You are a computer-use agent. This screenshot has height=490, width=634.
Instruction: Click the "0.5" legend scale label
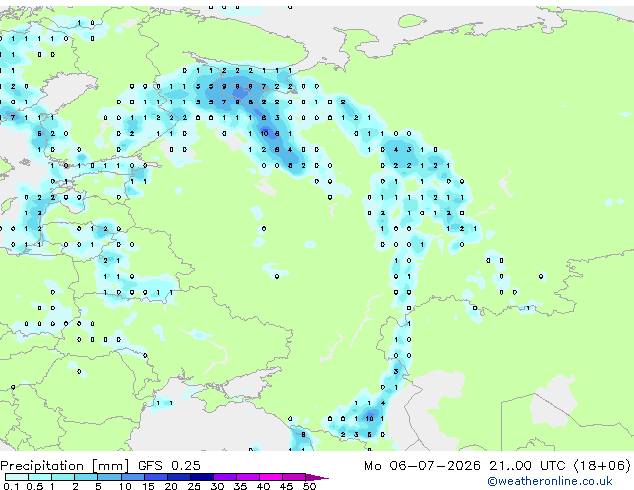[x=35, y=486]
